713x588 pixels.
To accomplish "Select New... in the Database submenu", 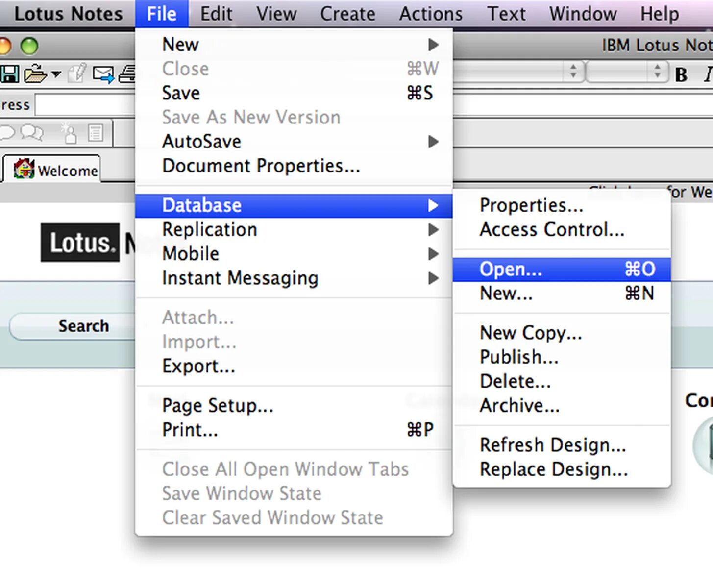I will pyautogui.click(x=562, y=294).
